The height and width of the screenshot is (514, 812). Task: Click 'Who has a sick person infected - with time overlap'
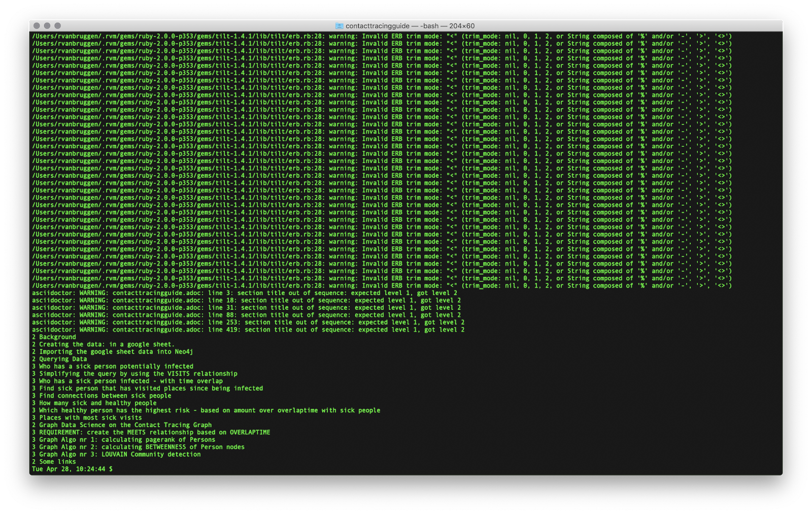click(131, 381)
